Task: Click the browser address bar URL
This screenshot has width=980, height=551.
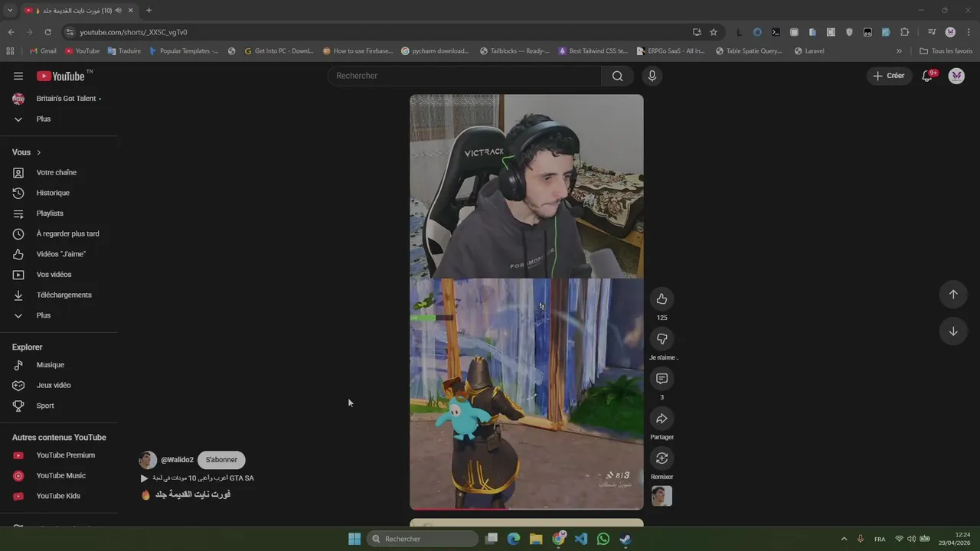Action: (x=133, y=32)
